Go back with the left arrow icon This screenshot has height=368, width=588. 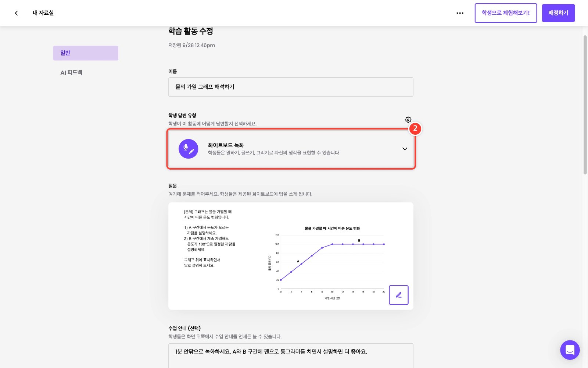[x=16, y=13]
